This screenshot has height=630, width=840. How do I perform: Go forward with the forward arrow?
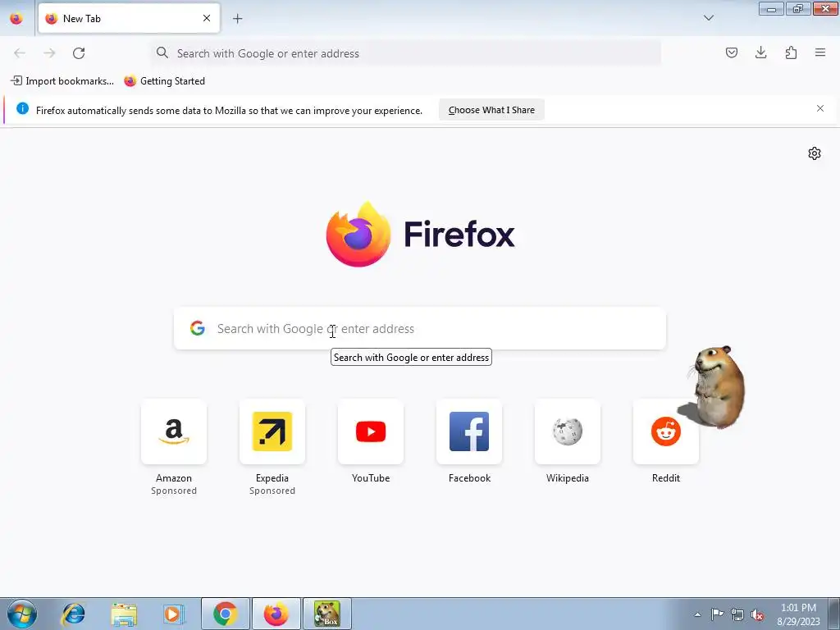49,53
